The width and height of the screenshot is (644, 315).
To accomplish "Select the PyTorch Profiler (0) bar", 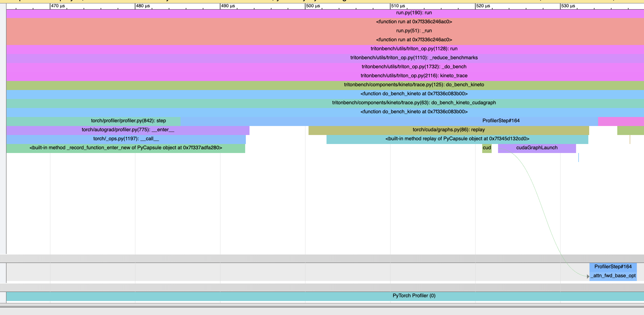I will (x=414, y=296).
